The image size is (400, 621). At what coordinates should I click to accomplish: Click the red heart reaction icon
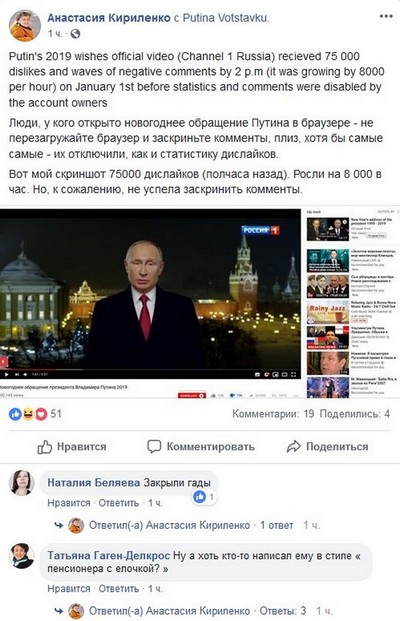click(41, 414)
